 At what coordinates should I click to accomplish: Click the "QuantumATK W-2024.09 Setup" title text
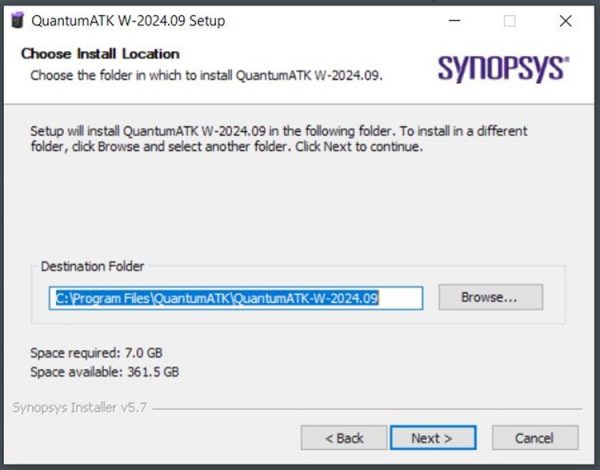[128, 21]
